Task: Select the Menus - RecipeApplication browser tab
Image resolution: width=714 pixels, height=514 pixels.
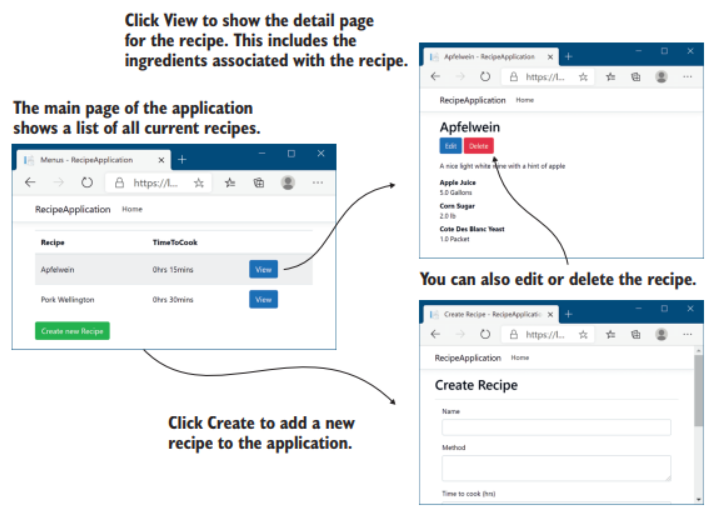Action: [x=90, y=160]
